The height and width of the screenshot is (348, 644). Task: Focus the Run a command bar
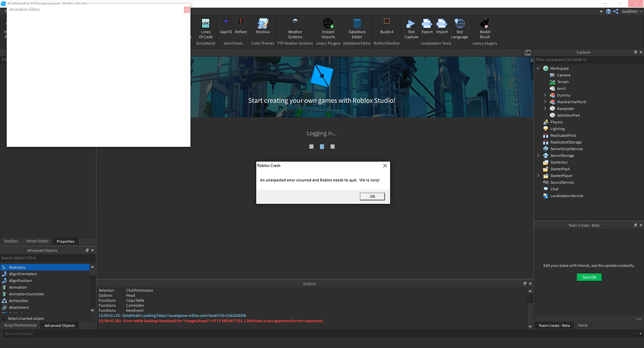[x=322, y=334]
